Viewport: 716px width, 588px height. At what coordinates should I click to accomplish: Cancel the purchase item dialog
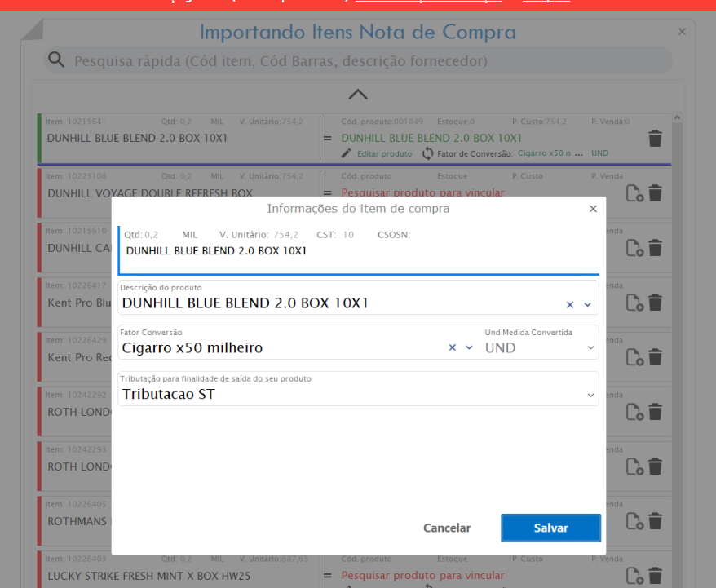point(447,528)
